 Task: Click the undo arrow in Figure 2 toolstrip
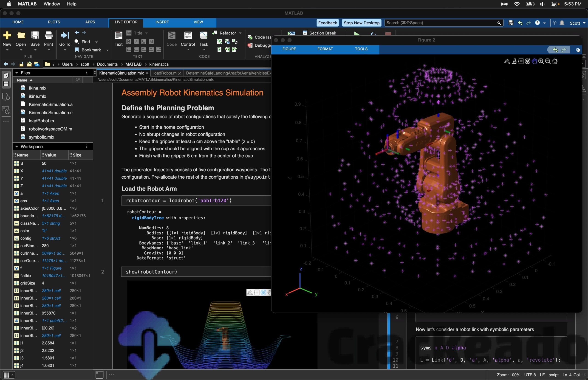[555, 50]
